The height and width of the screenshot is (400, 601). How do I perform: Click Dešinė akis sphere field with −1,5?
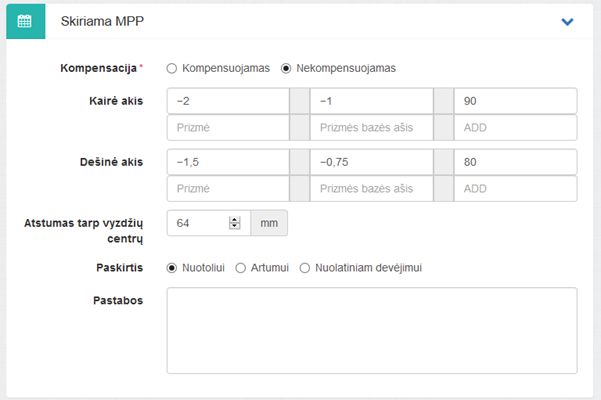click(227, 162)
